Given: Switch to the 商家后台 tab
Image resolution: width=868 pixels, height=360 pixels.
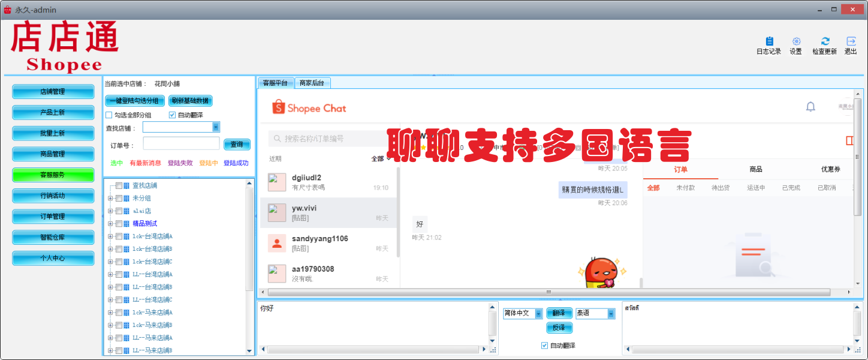Looking at the screenshot, I should pyautogui.click(x=312, y=83).
